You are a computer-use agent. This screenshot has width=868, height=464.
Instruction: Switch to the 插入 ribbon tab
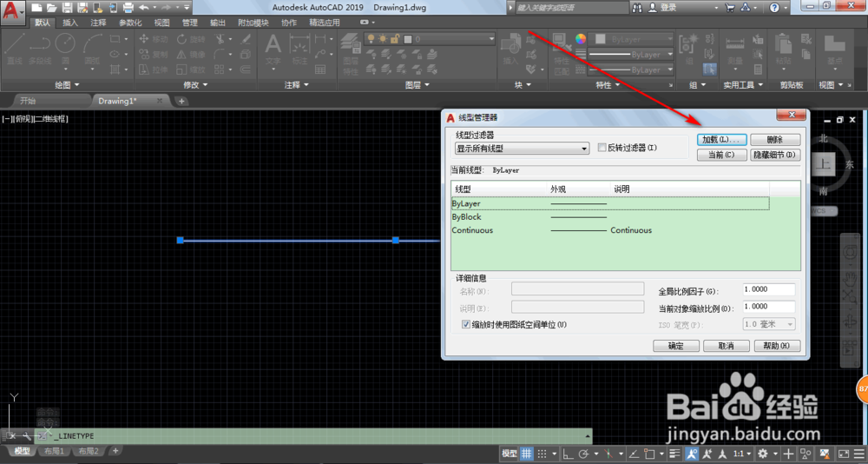click(x=70, y=23)
